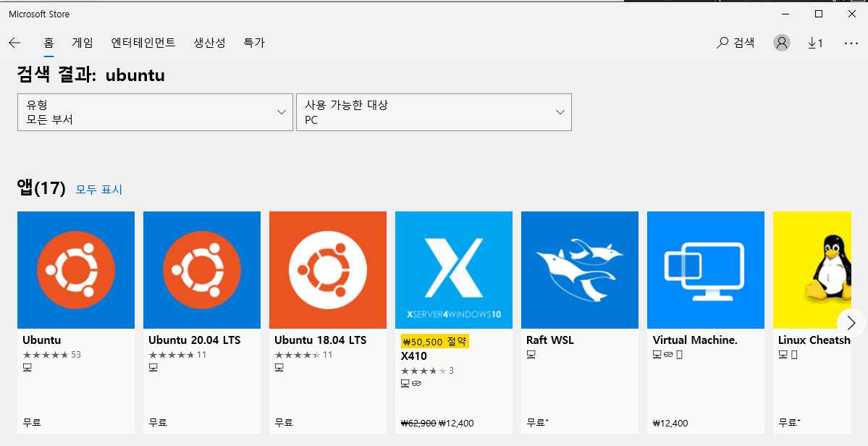Open downloads and updates icon
Image resolution: width=868 pixels, height=446 pixels.
click(x=815, y=43)
